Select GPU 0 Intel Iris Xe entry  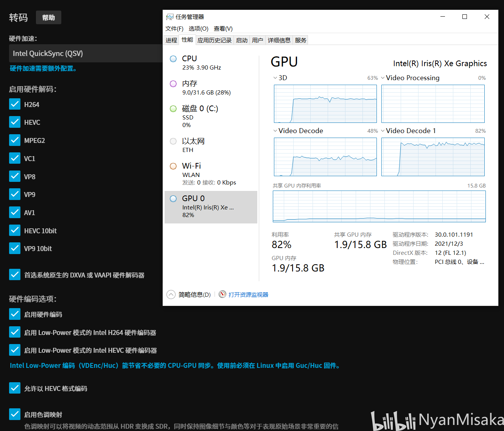(x=211, y=207)
